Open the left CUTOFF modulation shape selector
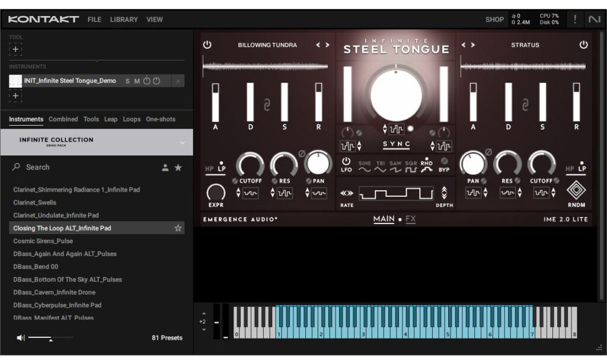607x364 pixels. click(x=251, y=193)
